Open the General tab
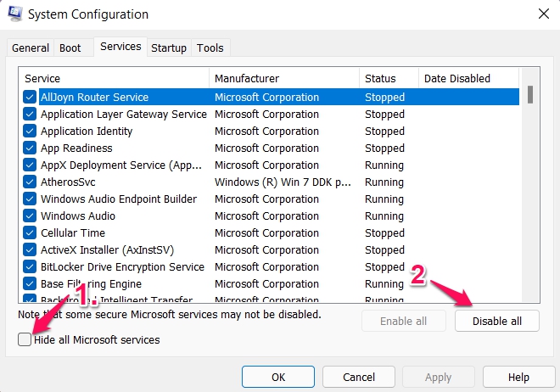The height and width of the screenshot is (392, 560). point(31,48)
